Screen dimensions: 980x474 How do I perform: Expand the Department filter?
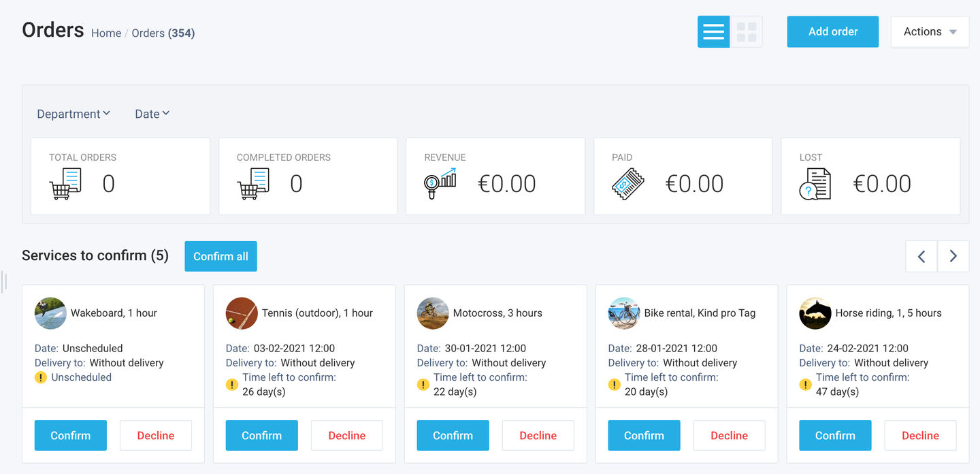[x=73, y=114]
